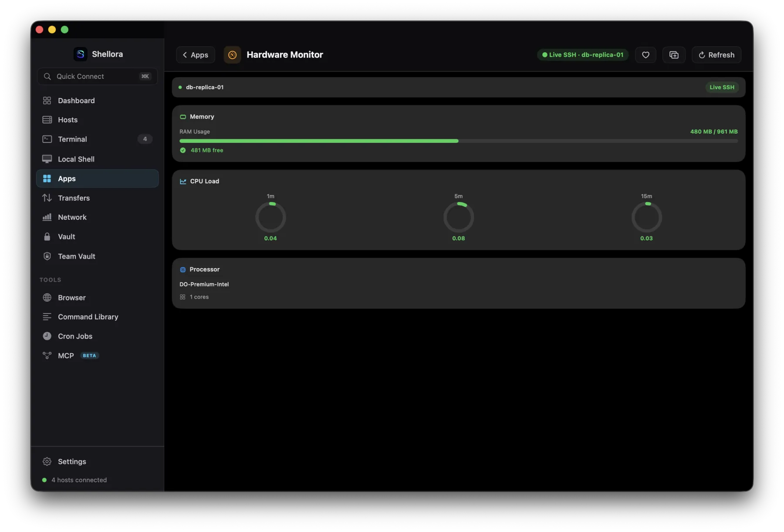Open the Dashboard page
Viewport: 784px width, 532px height.
[98, 101]
